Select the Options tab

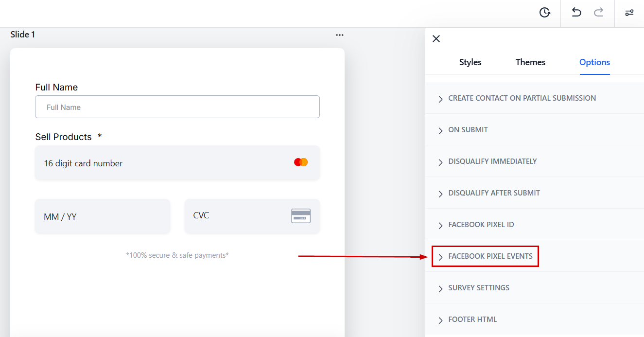pyautogui.click(x=594, y=62)
